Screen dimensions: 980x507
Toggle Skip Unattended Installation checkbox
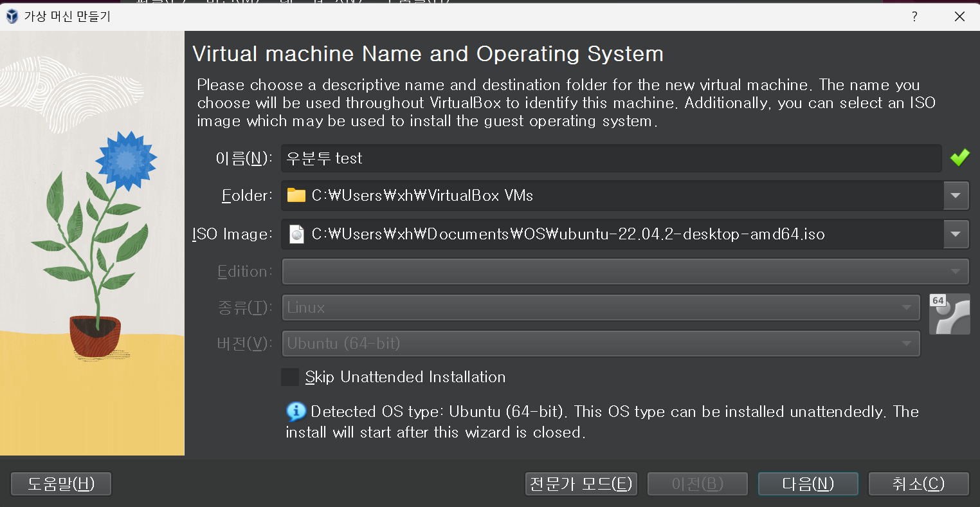[x=290, y=377]
